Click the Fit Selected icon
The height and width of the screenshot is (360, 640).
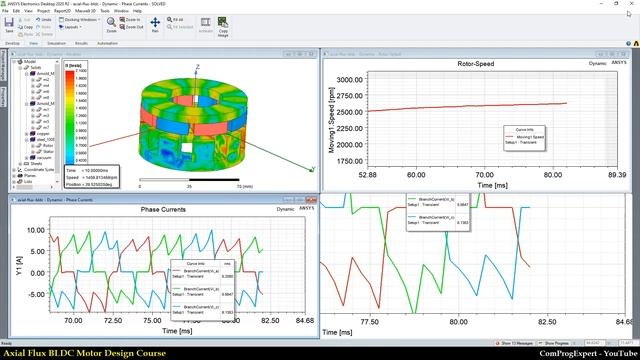(x=169, y=27)
